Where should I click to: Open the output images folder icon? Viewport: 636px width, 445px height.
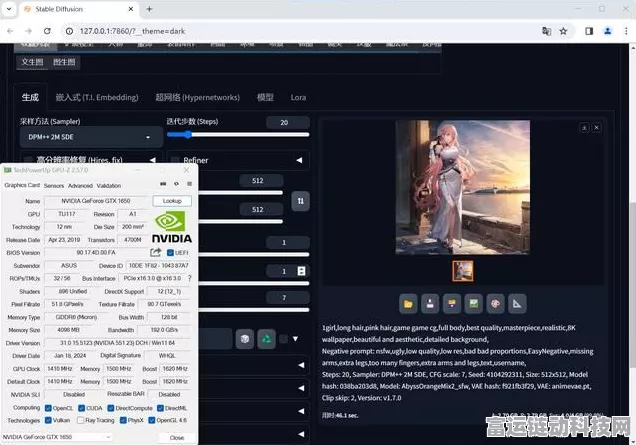[408, 304]
